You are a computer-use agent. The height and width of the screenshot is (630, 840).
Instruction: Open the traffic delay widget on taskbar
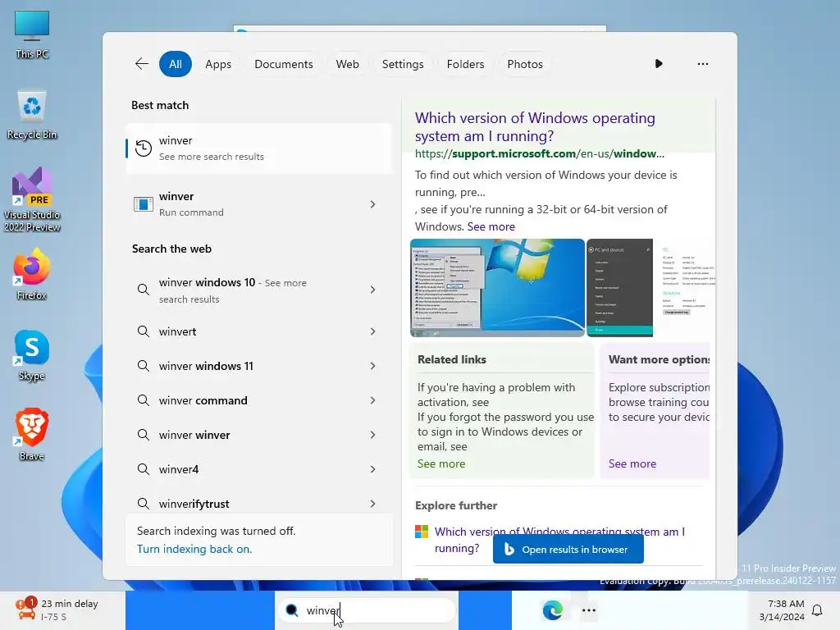click(57, 609)
